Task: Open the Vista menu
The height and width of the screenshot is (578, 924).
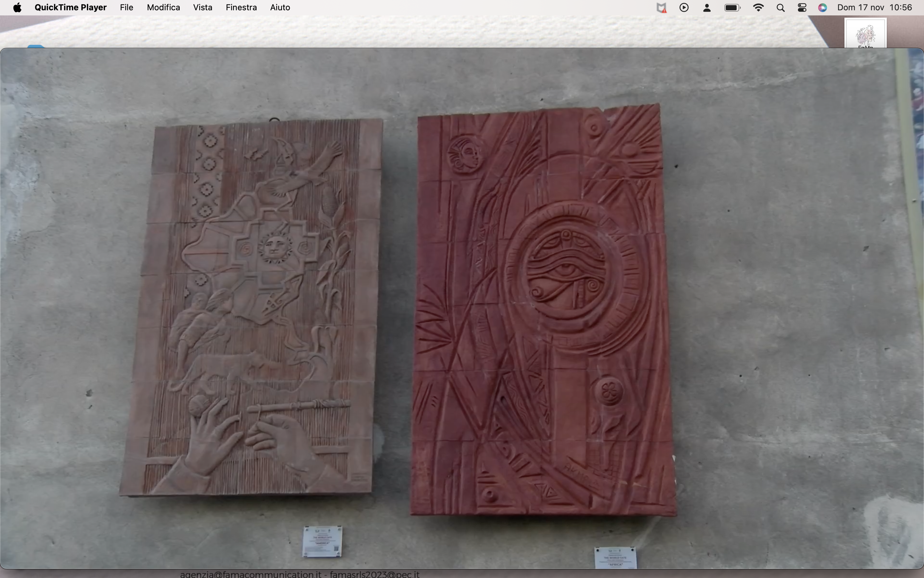Action: click(x=203, y=8)
